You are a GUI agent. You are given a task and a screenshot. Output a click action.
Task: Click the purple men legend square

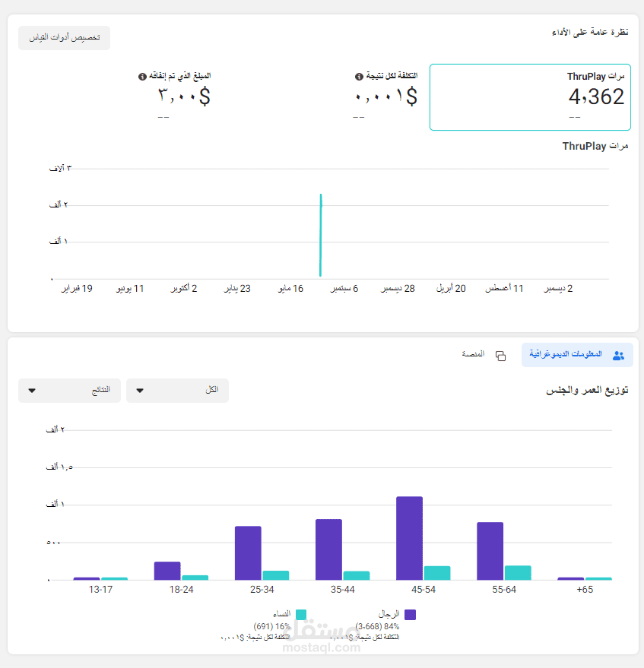(411, 614)
